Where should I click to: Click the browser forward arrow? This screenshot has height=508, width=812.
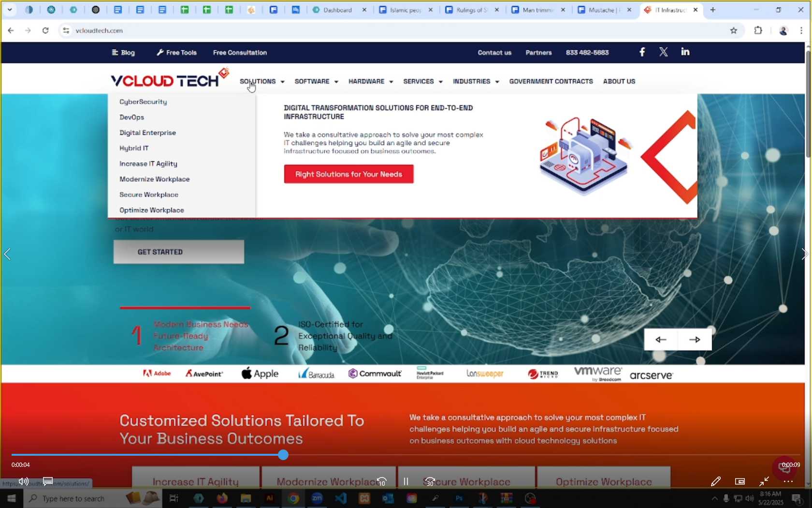28,30
